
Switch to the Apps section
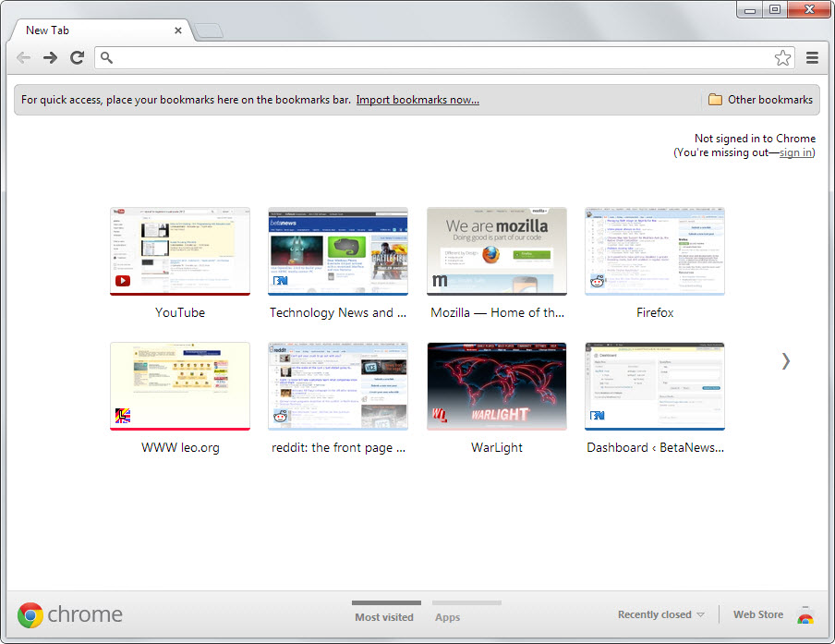(x=448, y=616)
